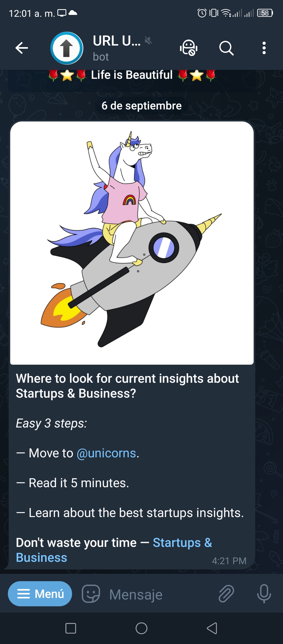The width and height of the screenshot is (283, 644).
Task: Follow the Startups & Business link
Action: (114, 550)
